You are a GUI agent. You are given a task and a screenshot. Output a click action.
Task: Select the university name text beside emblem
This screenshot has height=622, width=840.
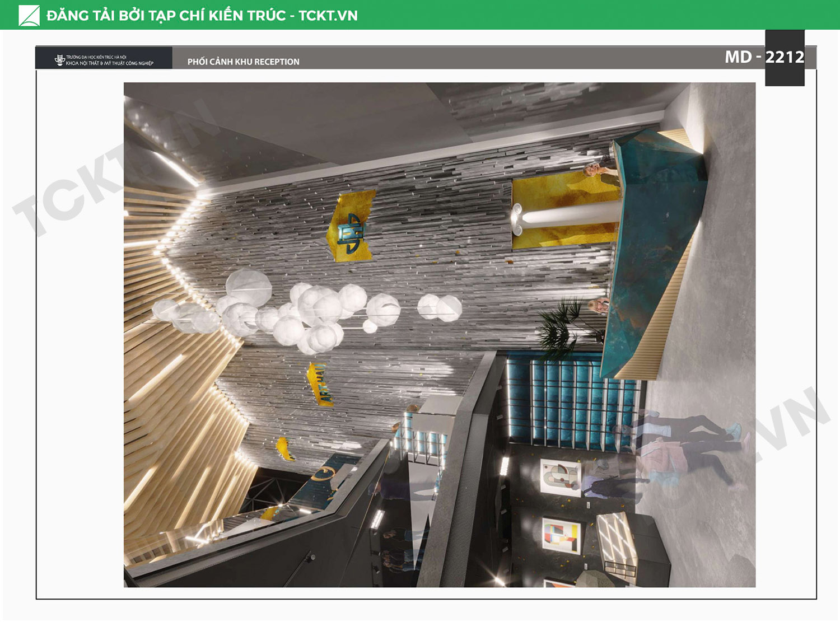tap(109, 60)
